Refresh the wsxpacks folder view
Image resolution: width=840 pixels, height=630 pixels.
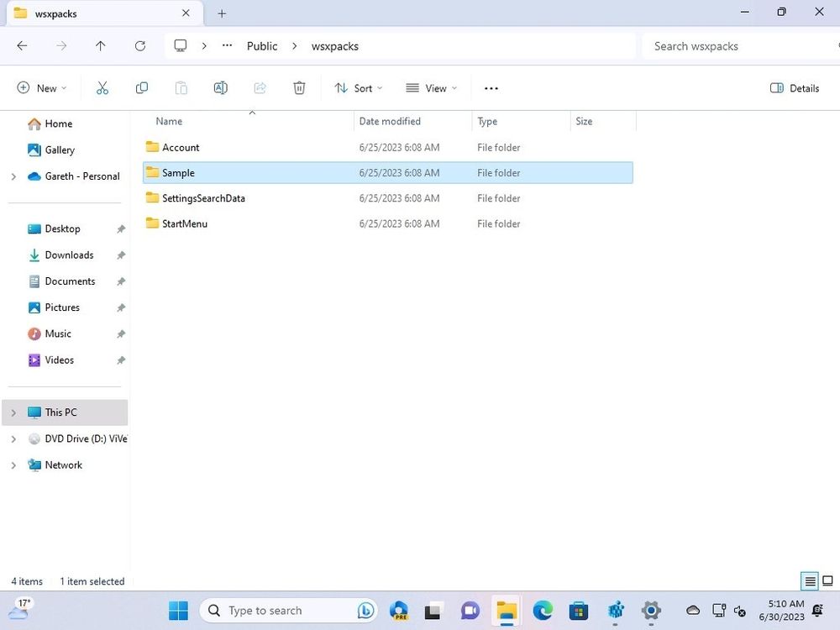pyautogui.click(x=140, y=46)
